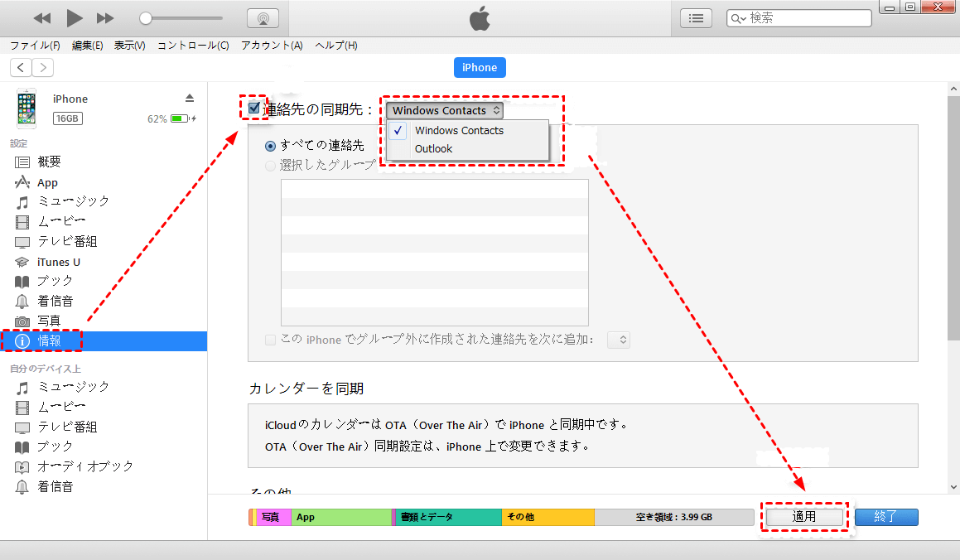
Task: Select the 選択したグループ radio button
Action: click(x=270, y=166)
